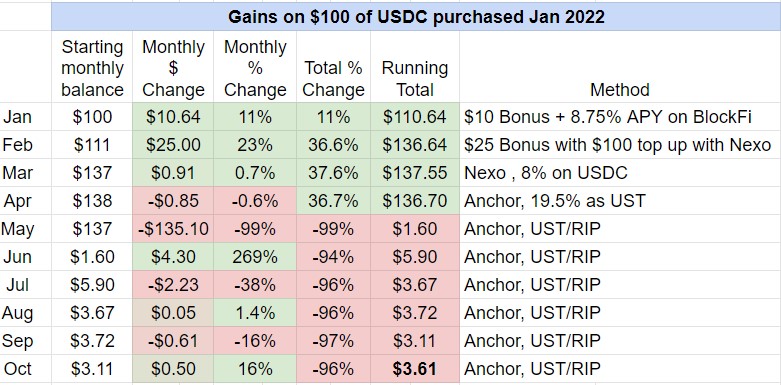Click the $0.05 change cell in Aug
The width and height of the screenshot is (781, 385).
[173, 313]
